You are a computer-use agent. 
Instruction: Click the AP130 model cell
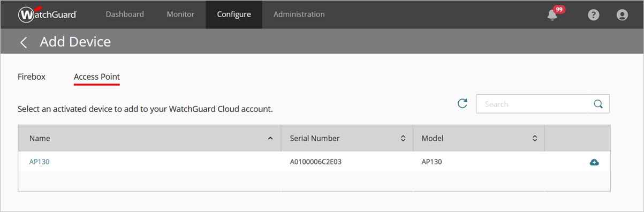click(432, 162)
